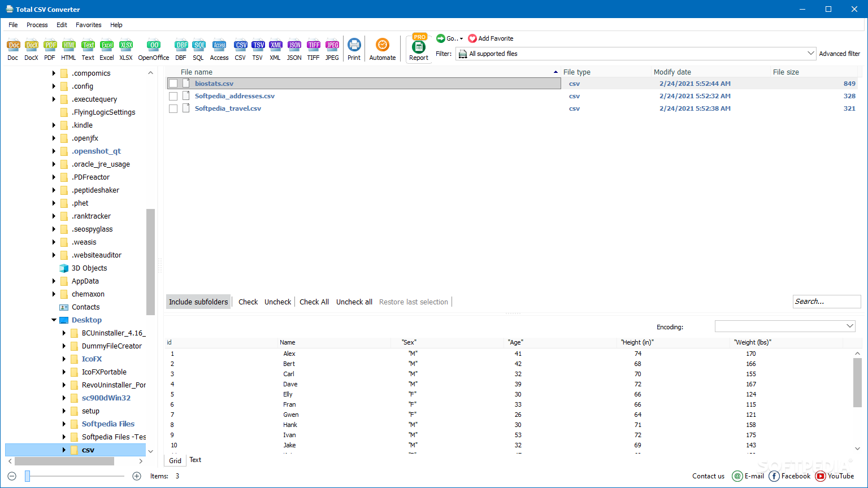Launch the Automate tool
868x488 pixels.
(x=383, y=50)
